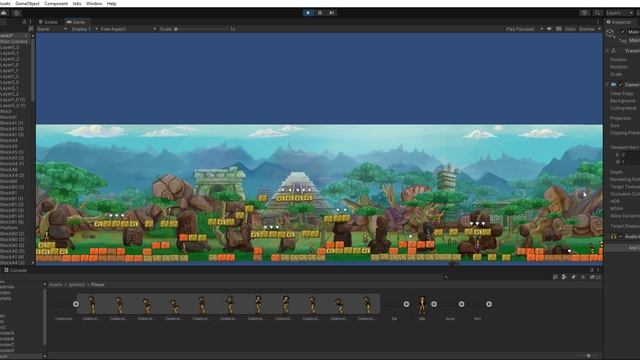Click the Audio Listener headphones icon
640x360 pixels.
tap(613, 236)
